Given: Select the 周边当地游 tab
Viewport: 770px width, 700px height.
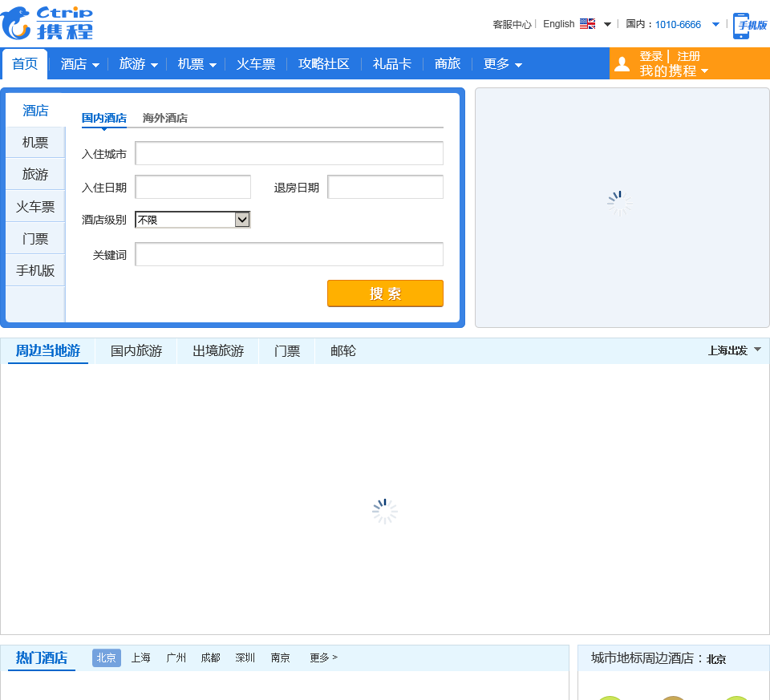Looking at the screenshot, I should (48, 351).
